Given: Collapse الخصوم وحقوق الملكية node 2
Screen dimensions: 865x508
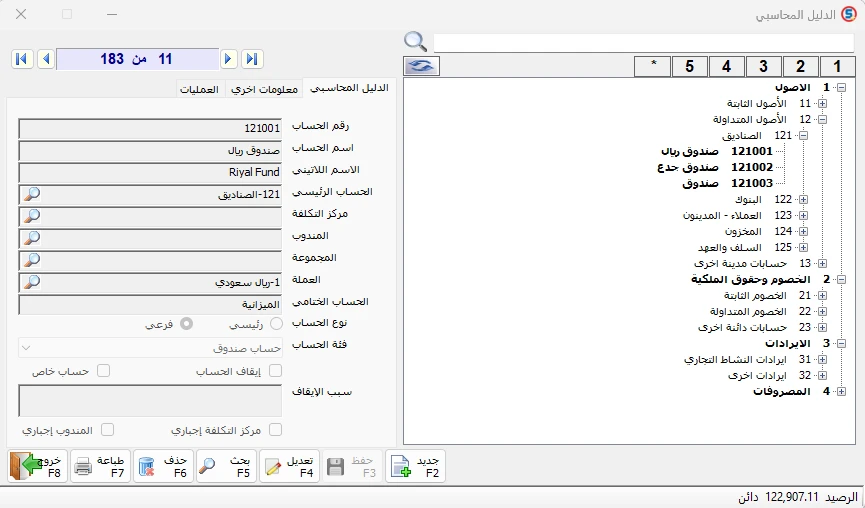Looking at the screenshot, I should tap(841, 280).
